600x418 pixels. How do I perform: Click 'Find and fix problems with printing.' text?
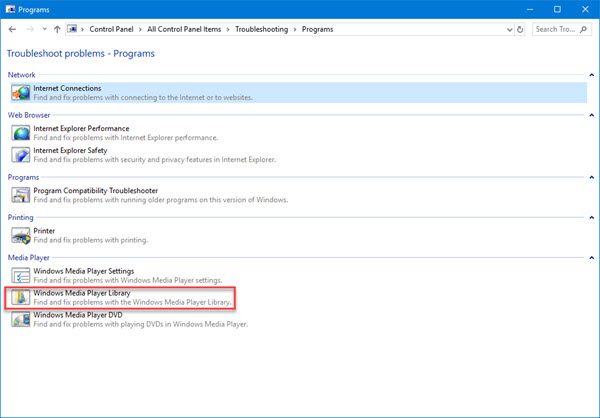pos(91,240)
